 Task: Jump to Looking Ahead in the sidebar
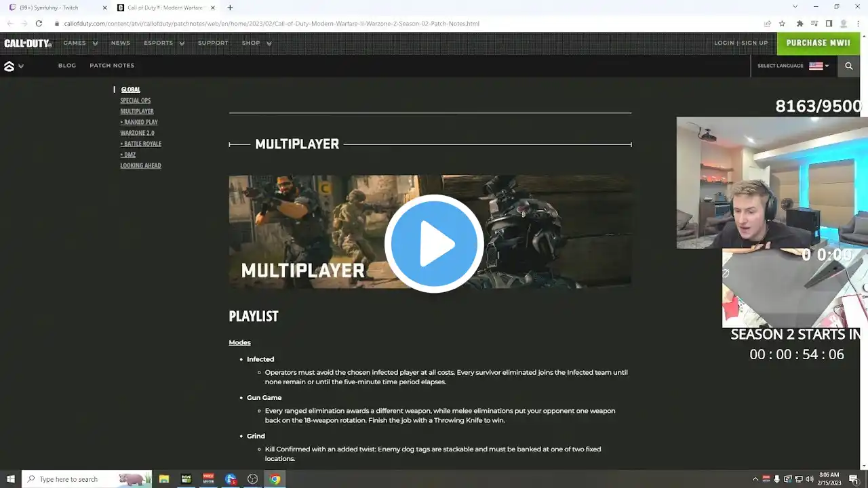tap(141, 165)
